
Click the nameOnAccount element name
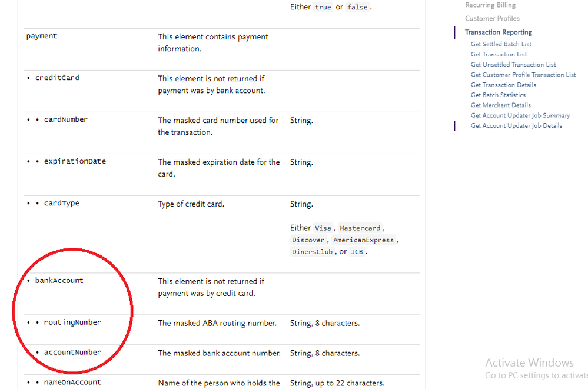(x=72, y=383)
